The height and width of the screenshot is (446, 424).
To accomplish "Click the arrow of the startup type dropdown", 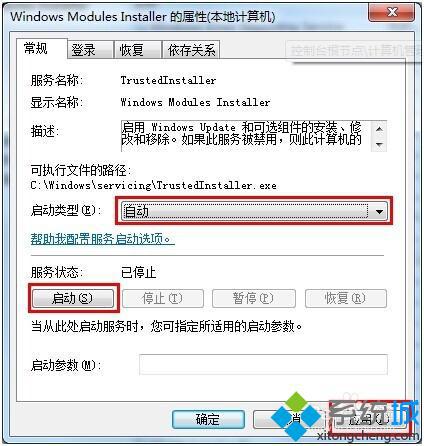I will (379, 211).
